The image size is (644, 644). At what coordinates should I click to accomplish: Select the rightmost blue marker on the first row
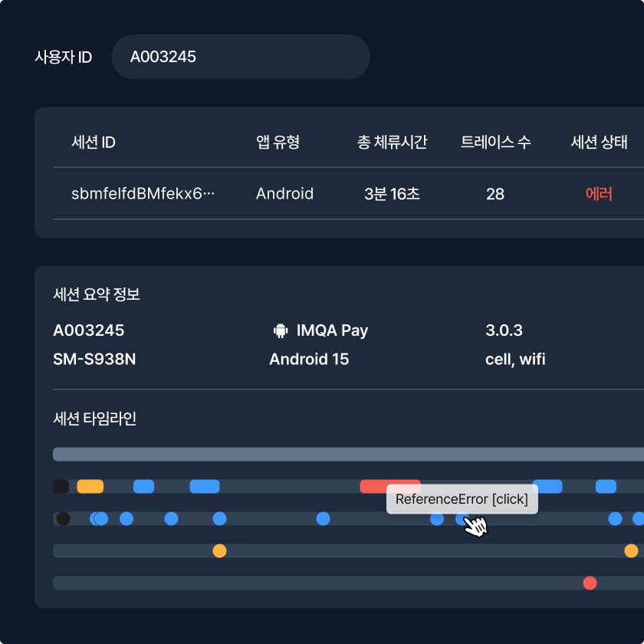pyautogui.click(x=606, y=486)
